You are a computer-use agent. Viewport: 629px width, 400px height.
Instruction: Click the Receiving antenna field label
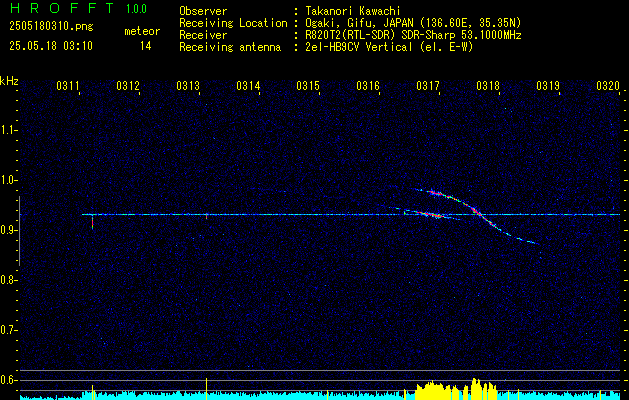pyautogui.click(x=230, y=47)
